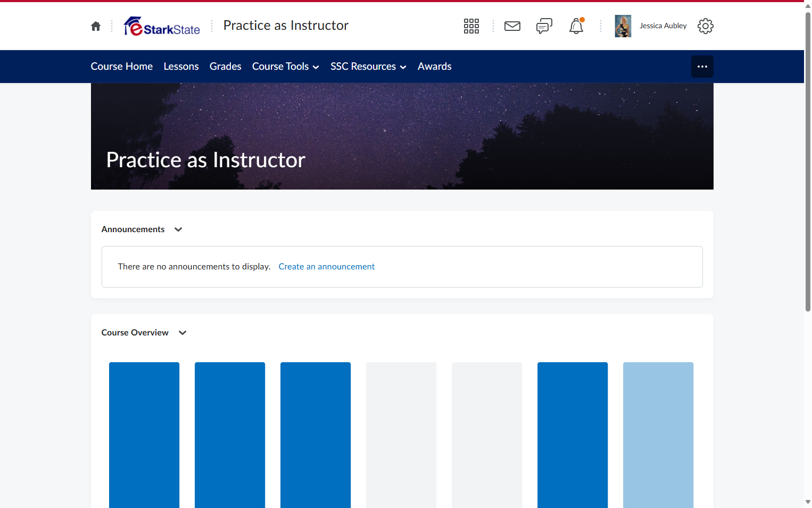
Task: Click the light blue last chart bar
Action: 658,435
